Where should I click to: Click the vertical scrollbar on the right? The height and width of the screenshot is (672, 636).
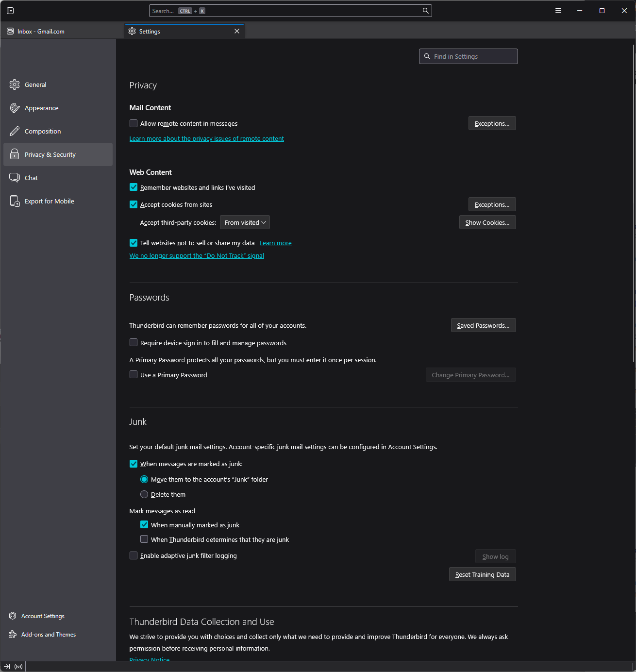point(634,204)
